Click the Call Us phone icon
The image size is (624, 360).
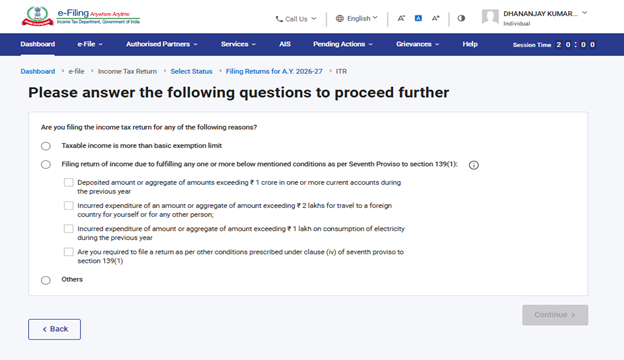pyautogui.click(x=279, y=19)
